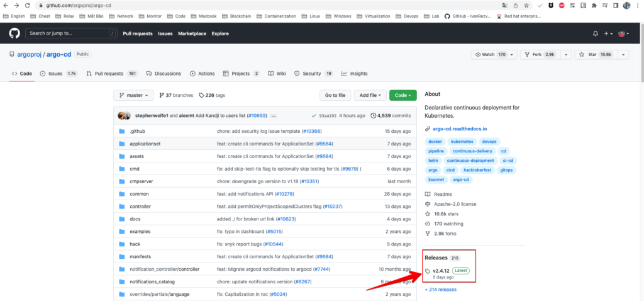This screenshot has height=301, width=644.
Task: Switch to the Pull requests repo tab
Action: [112, 74]
